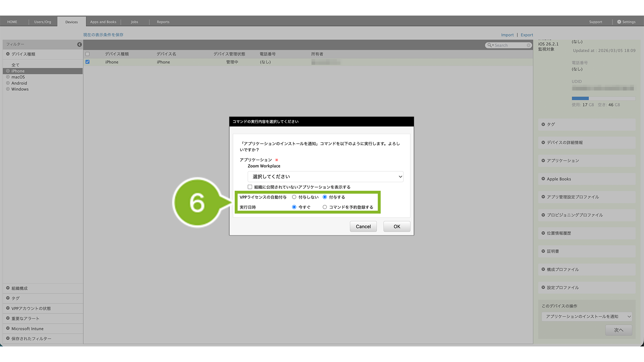Click the Settings gear icon
644x362 pixels.
tap(619, 22)
